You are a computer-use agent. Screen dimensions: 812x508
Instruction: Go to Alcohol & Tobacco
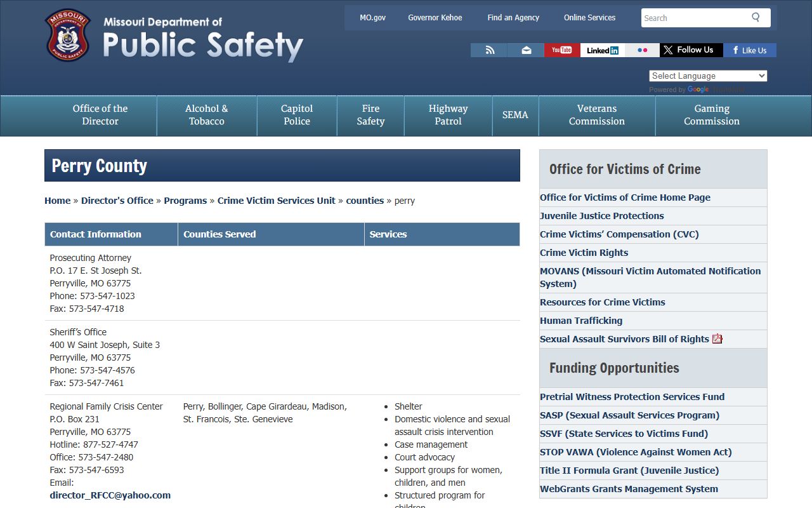(207, 115)
